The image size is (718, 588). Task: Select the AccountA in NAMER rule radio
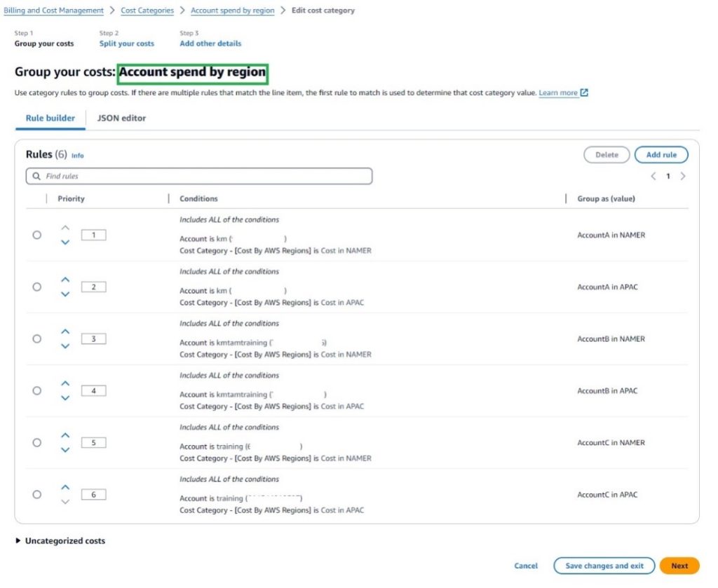(x=37, y=235)
